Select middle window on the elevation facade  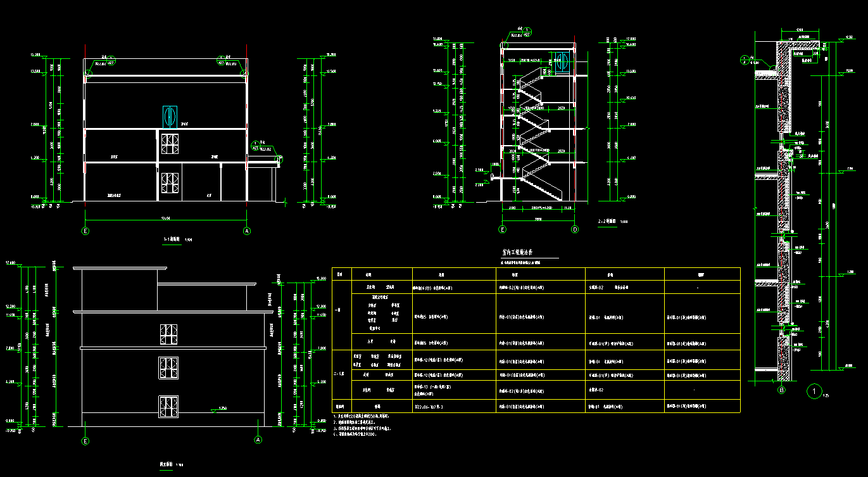coord(168,367)
